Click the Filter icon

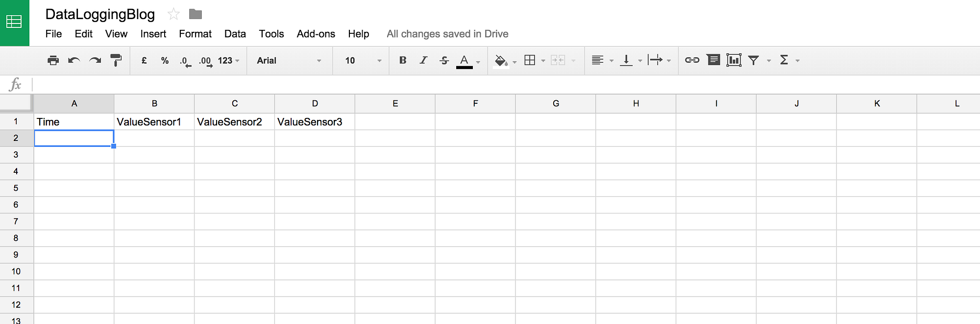[x=754, y=60]
